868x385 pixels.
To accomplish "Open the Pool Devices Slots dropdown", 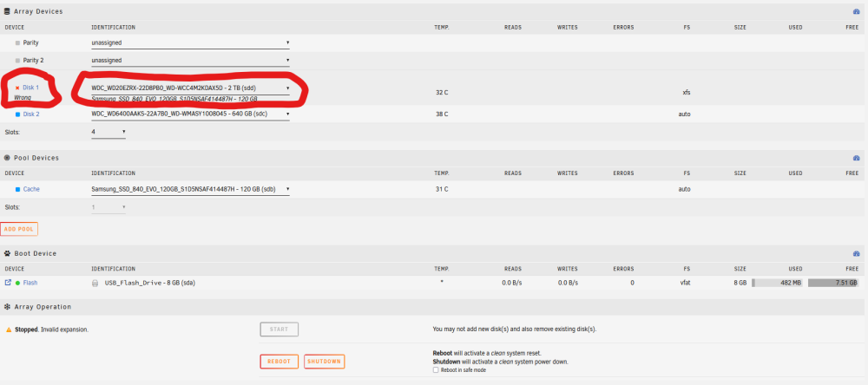I will [108, 207].
